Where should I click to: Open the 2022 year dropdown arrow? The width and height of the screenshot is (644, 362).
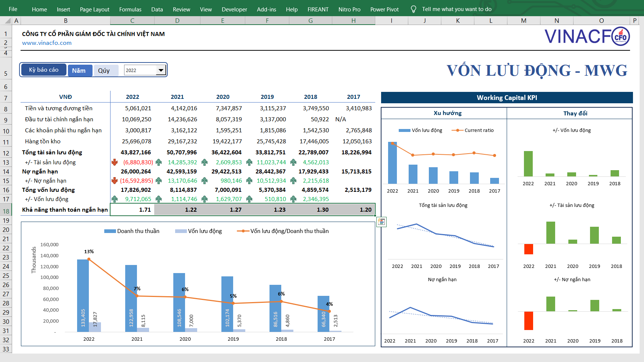click(161, 70)
